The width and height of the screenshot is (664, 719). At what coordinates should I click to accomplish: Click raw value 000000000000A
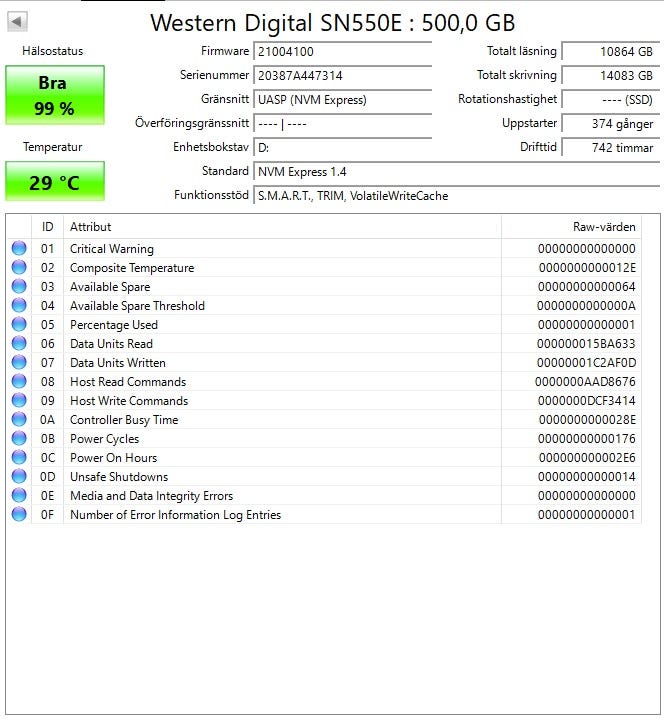(x=586, y=306)
